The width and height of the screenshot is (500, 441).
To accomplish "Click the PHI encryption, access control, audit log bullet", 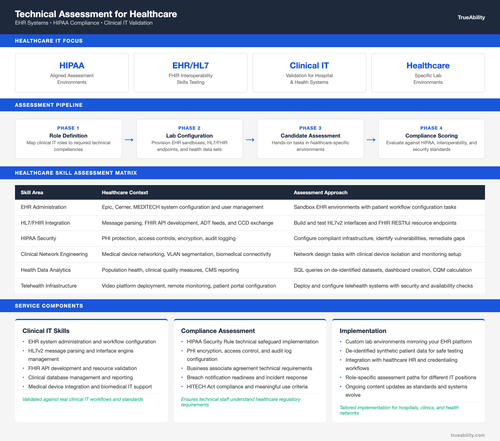I will [239, 355].
